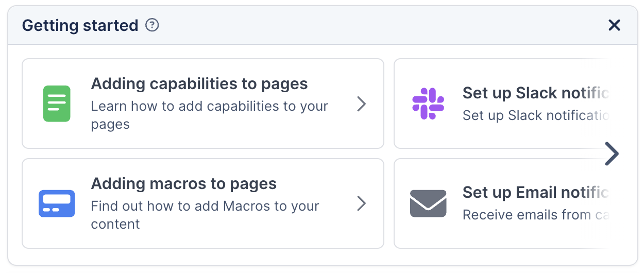644x273 pixels.
Task: Click "Receive emails from" description text
Action: (x=535, y=215)
